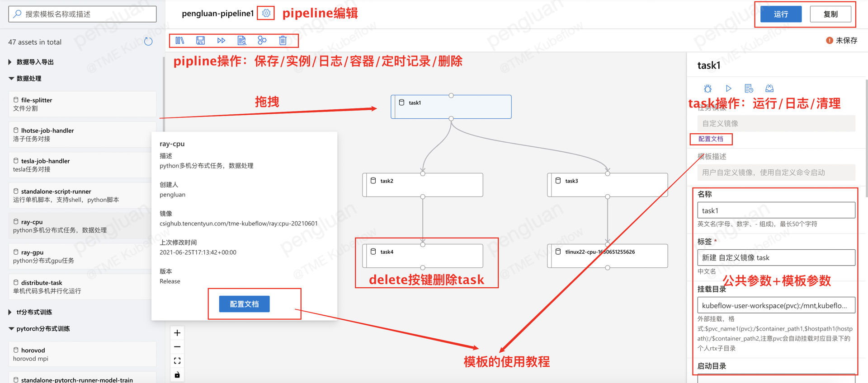Open the 配置文档 link in task1 panel
The width and height of the screenshot is (868, 383).
click(711, 139)
